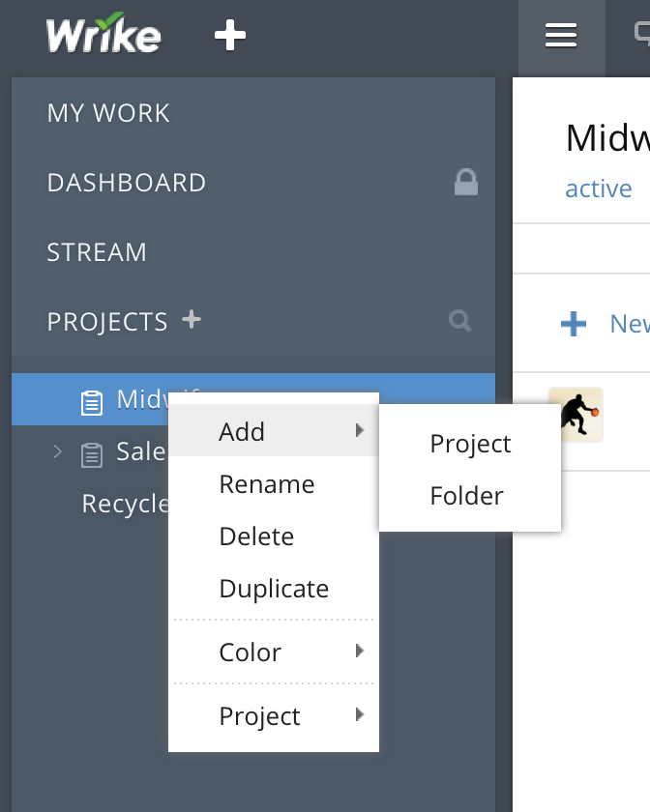Open the hamburger menu in top bar
This screenshot has width=650, height=812.
[x=561, y=35]
